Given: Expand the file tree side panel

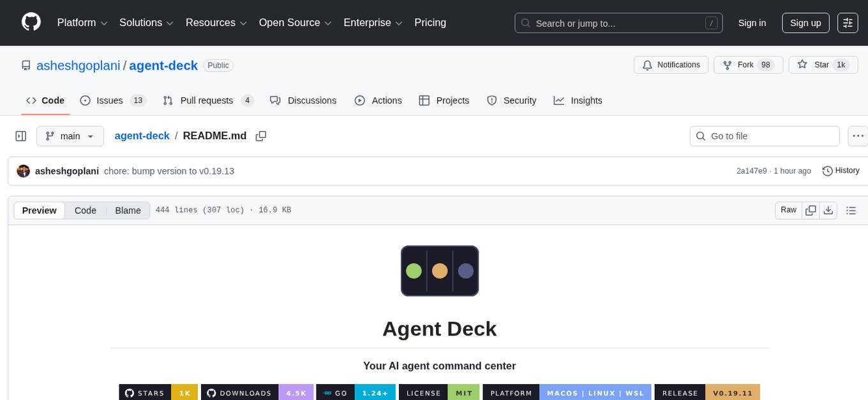Looking at the screenshot, I should click(x=20, y=135).
